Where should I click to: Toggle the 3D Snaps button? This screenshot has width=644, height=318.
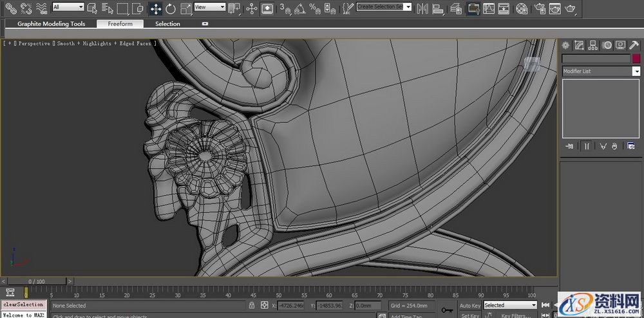(x=285, y=8)
